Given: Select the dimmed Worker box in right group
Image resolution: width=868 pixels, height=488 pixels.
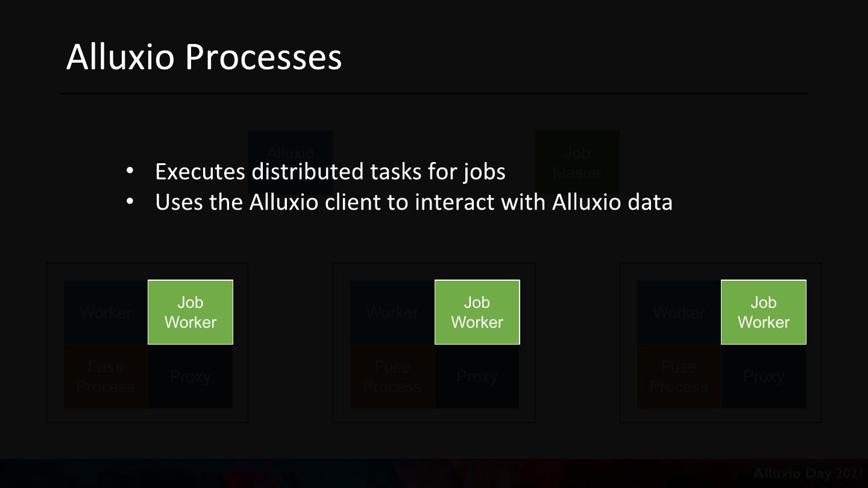Looking at the screenshot, I should click(679, 312).
